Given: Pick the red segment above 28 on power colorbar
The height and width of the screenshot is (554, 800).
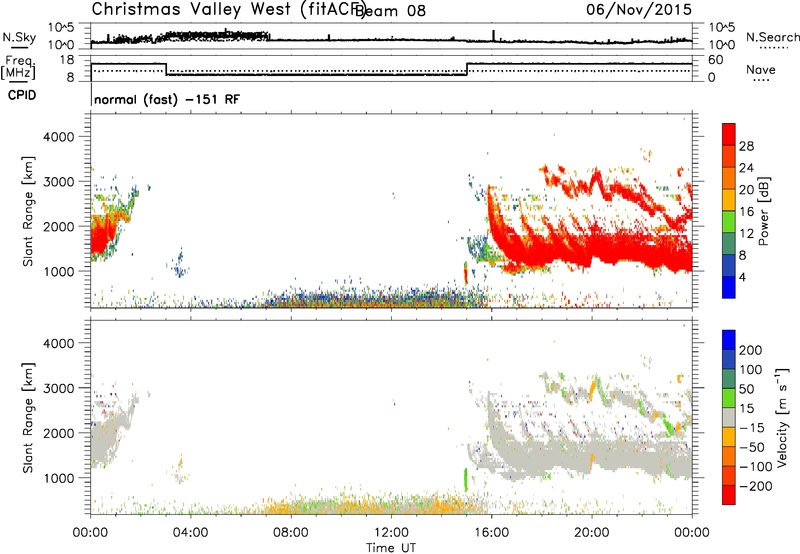Looking at the screenshot, I should pyautogui.click(x=729, y=134).
